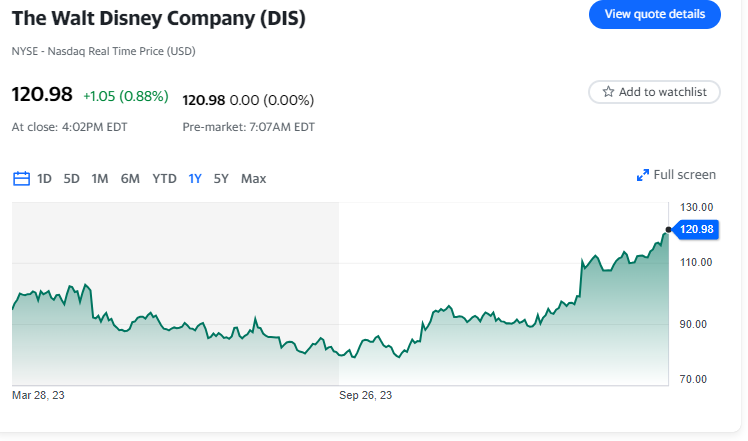748x441 pixels.
Task: Click the expand arrows icon beside Full screen
Action: [643, 175]
